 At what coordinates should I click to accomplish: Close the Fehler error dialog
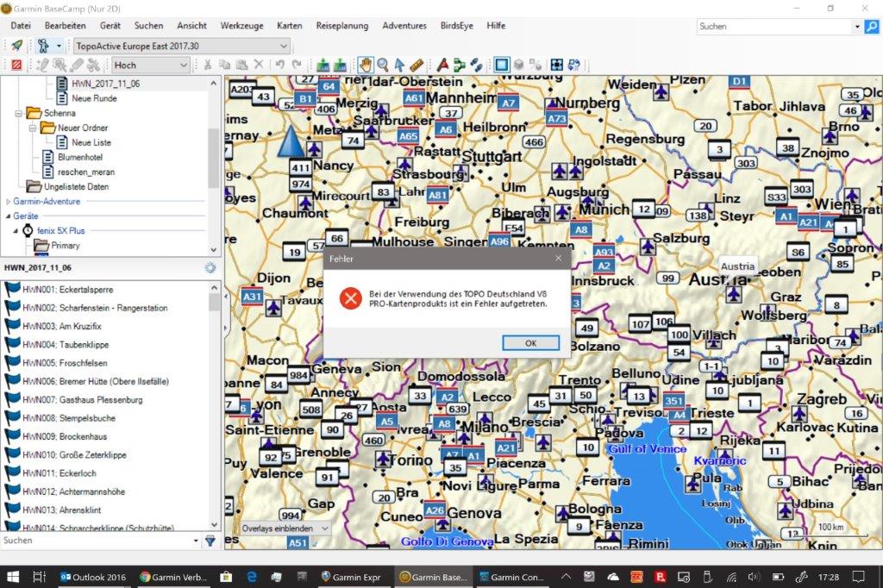(558, 259)
